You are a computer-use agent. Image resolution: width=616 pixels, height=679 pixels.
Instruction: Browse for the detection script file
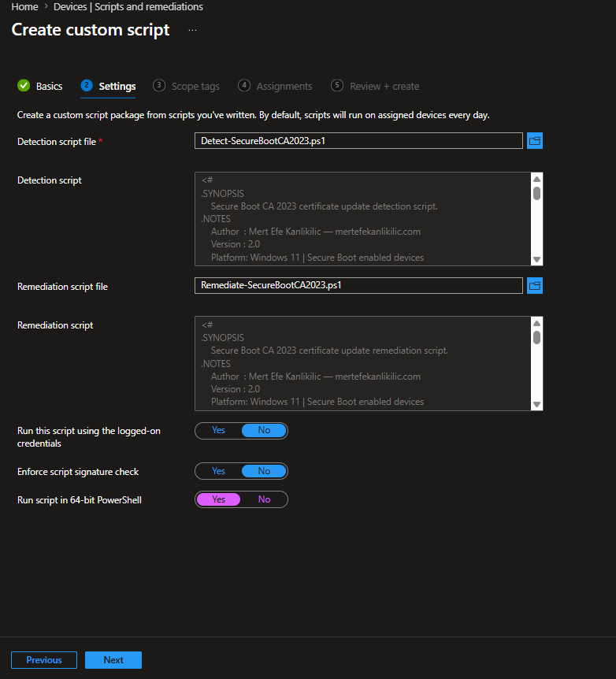(x=535, y=141)
